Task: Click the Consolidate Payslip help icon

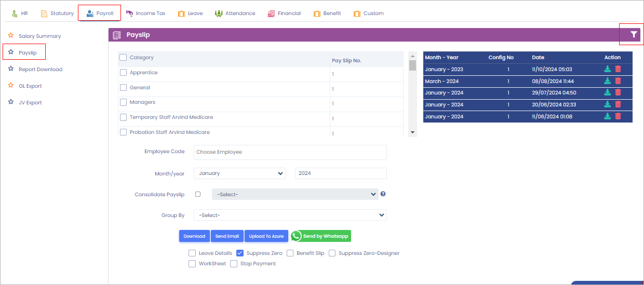Action: [x=383, y=194]
